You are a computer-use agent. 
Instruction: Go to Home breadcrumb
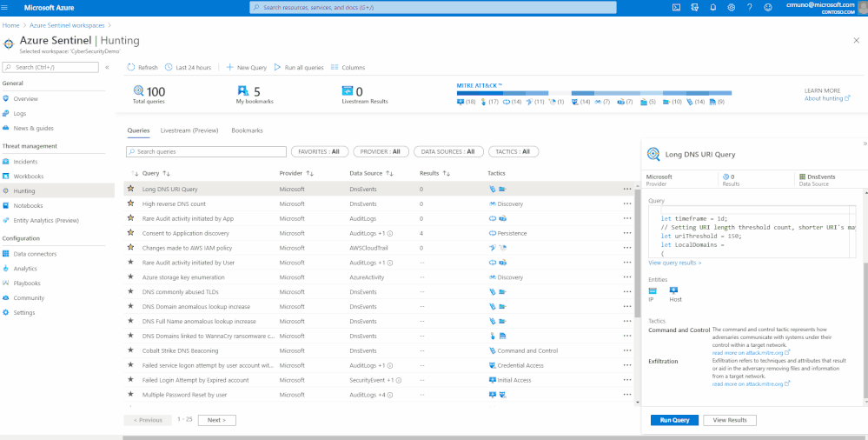coord(10,25)
